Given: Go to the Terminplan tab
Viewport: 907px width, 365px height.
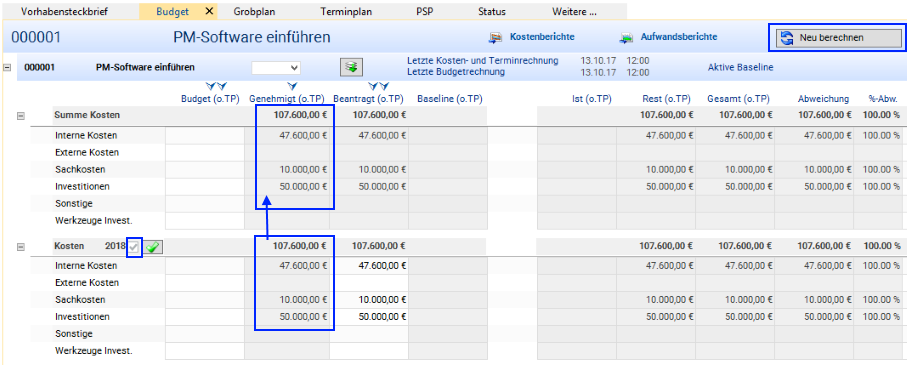Looking at the screenshot, I should coord(346,11).
